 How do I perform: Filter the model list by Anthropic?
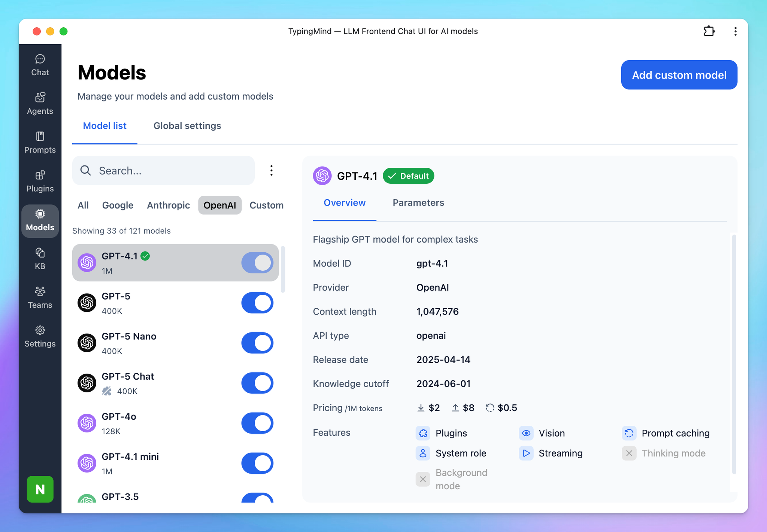coord(168,205)
